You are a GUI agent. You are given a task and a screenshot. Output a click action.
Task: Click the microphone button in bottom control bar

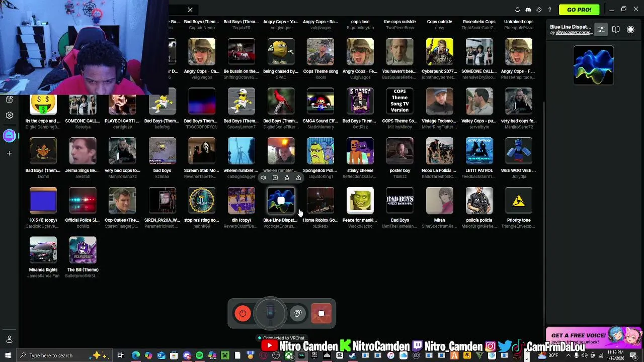pos(270,313)
